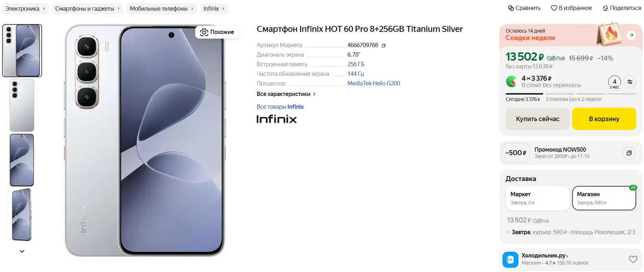
Task: Expand Все характеристики list
Action: (x=286, y=94)
